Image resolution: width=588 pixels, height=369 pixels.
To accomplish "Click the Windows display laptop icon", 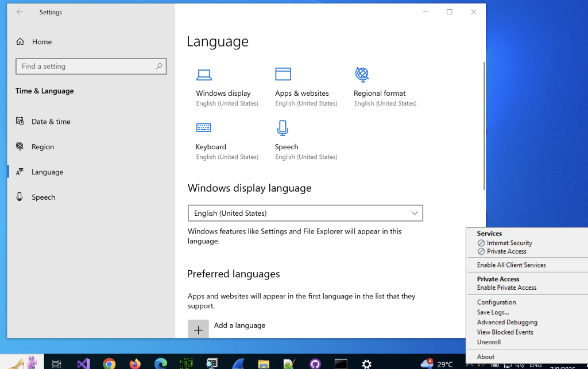I will [204, 75].
